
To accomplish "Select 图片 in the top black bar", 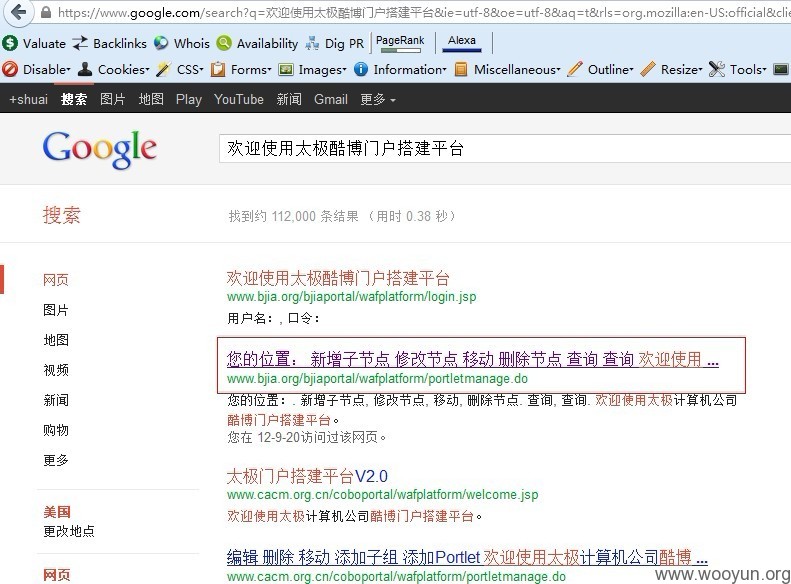I will click(x=112, y=99).
